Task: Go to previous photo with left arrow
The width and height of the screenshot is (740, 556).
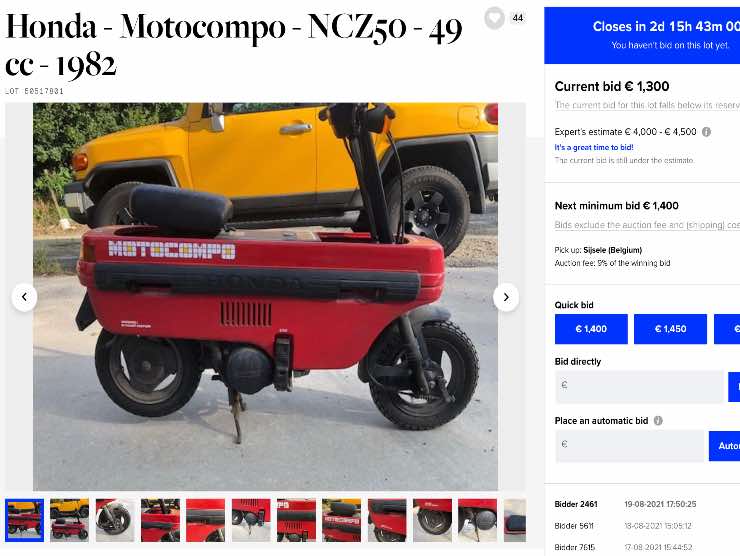Action: [24, 297]
